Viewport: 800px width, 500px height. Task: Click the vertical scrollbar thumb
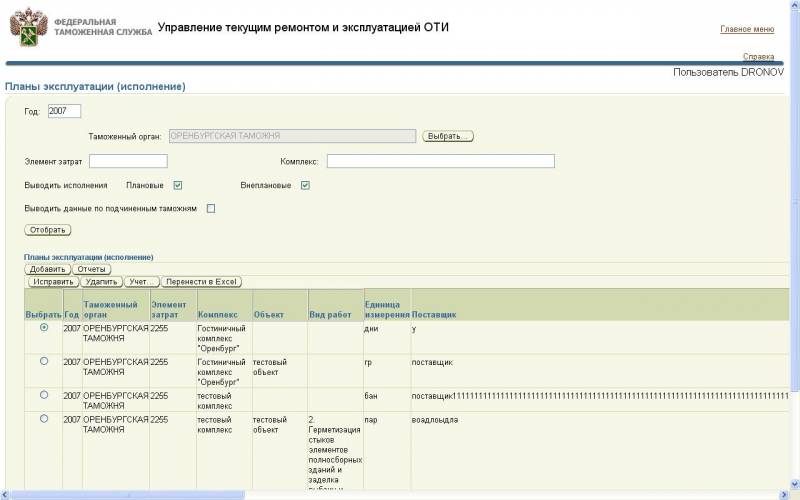coord(795,199)
